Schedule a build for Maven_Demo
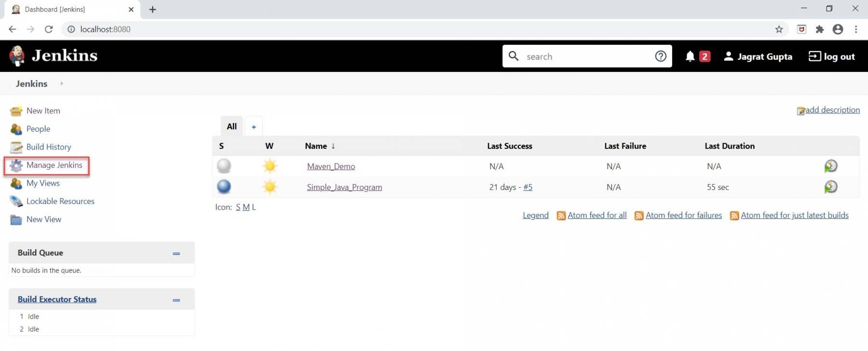The image size is (868, 351). click(830, 166)
